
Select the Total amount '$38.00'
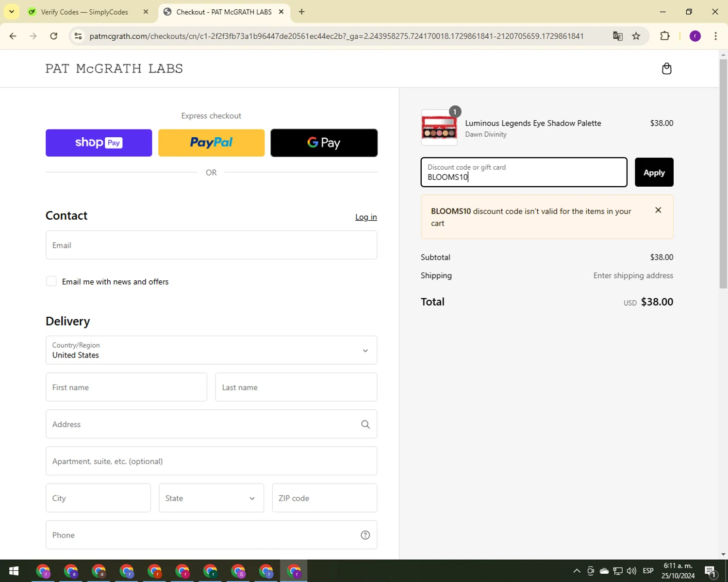pyautogui.click(x=657, y=302)
